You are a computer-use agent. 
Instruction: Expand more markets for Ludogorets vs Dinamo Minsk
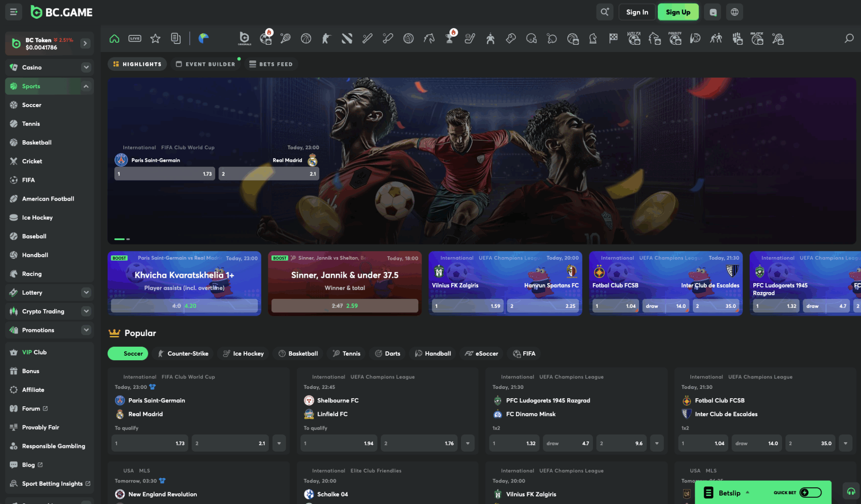657,444
